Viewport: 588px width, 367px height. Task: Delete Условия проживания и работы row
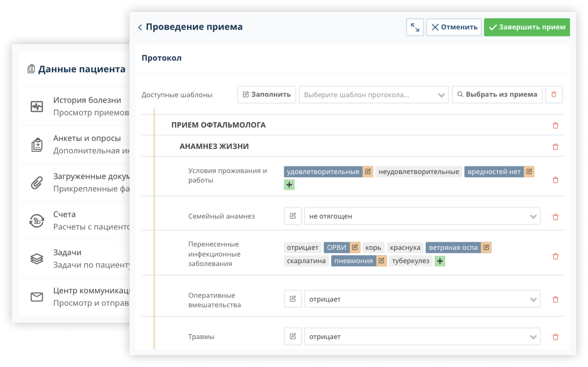(x=555, y=180)
